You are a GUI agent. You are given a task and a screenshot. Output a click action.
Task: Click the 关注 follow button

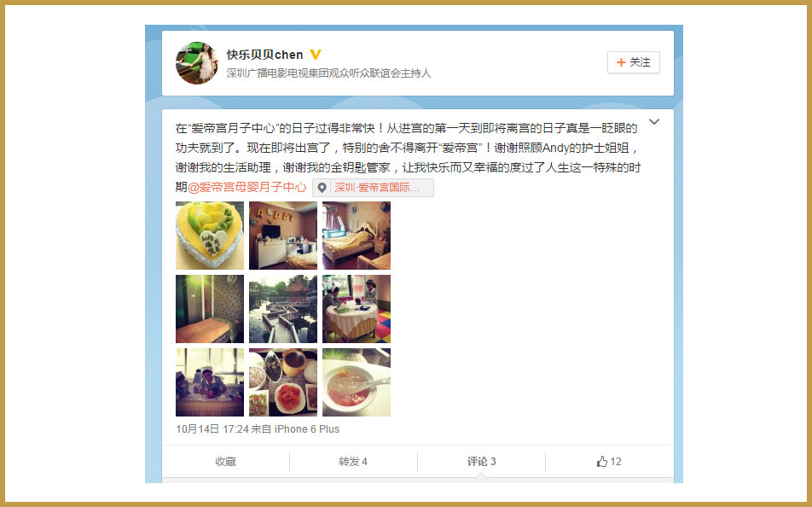coord(634,62)
